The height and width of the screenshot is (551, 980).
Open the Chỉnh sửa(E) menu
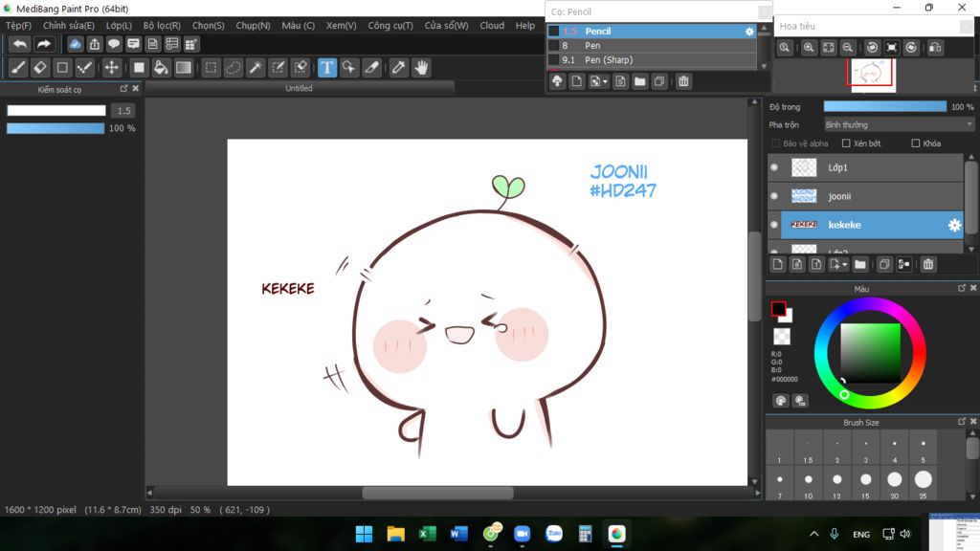pyautogui.click(x=69, y=26)
